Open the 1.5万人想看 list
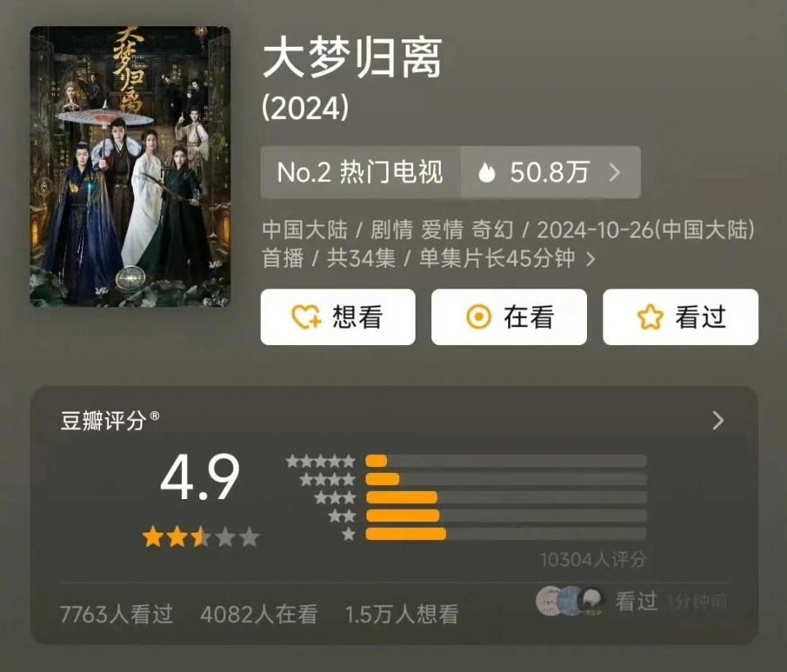Image resolution: width=787 pixels, height=672 pixels. pyautogui.click(x=402, y=615)
